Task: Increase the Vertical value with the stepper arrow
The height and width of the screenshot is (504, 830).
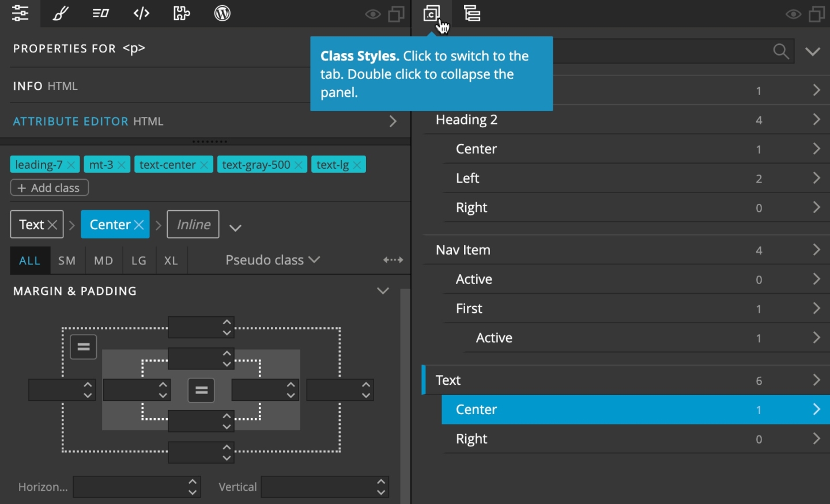Action: (x=380, y=483)
